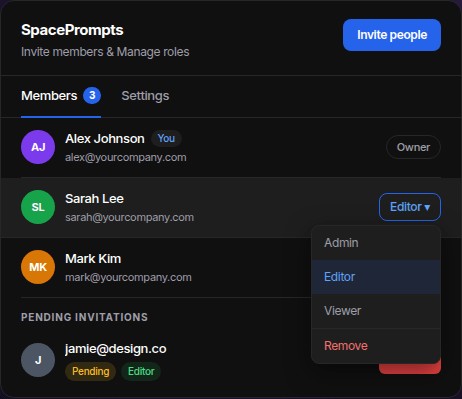Switch to the Settings tab

click(x=145, y=96)
